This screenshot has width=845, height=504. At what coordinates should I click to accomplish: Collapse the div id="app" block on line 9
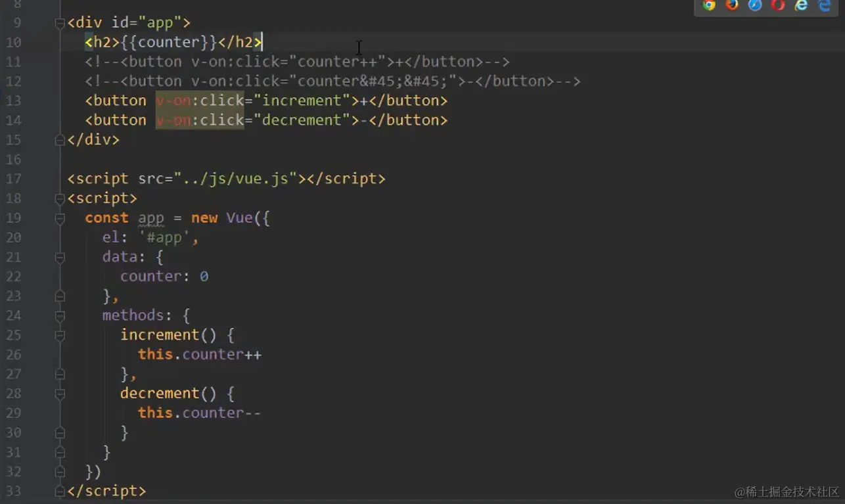coord(60,23)
